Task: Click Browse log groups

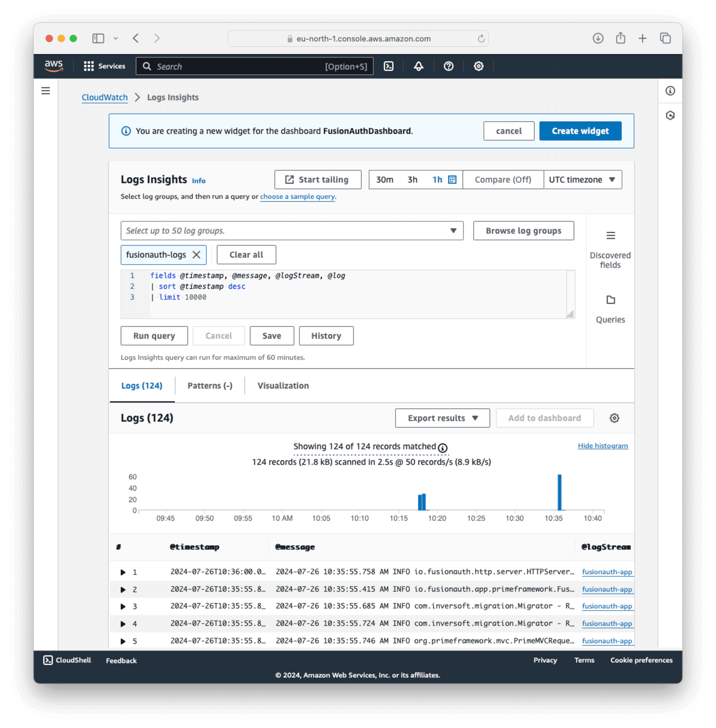Action: click(x=523, y=230)
